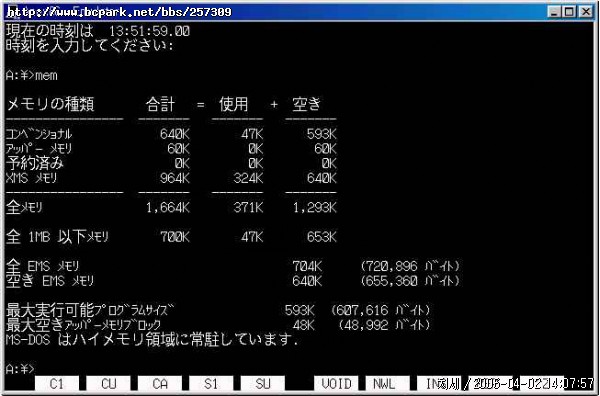The height and width of the screenshot is (396, 600).
Task: Click the VOID function key label
Action: coord(336,383)
